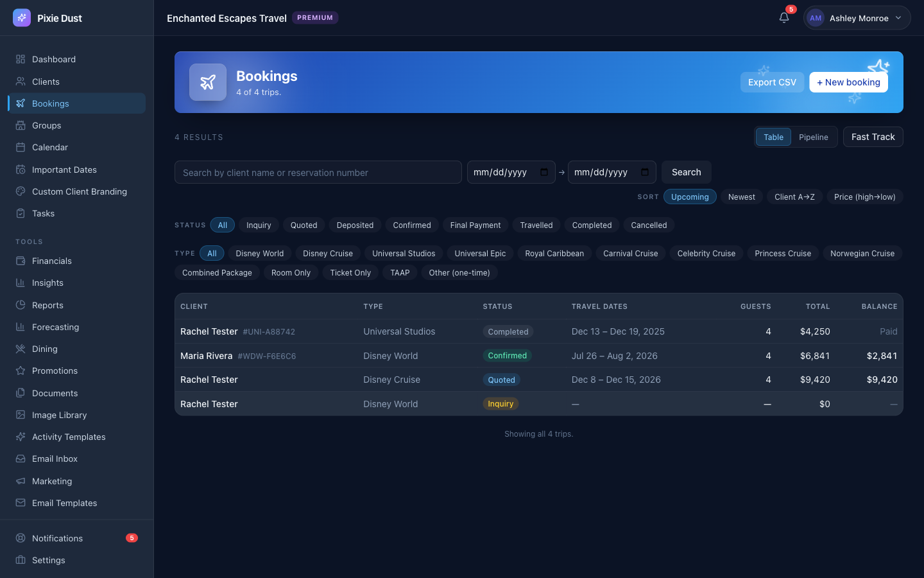Click the Calendar sidebar icon
This screenshot has height=578, width=924.
pyautogui.click(x=21, y=147)
